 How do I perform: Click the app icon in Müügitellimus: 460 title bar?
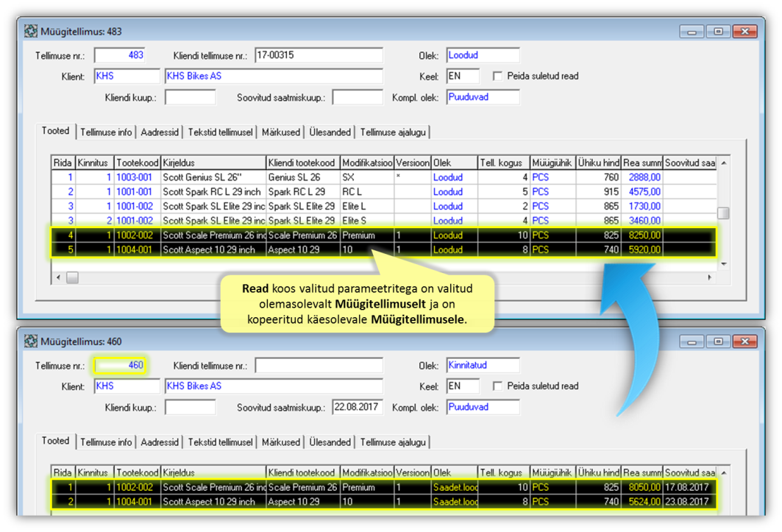[x=31, y=341]
